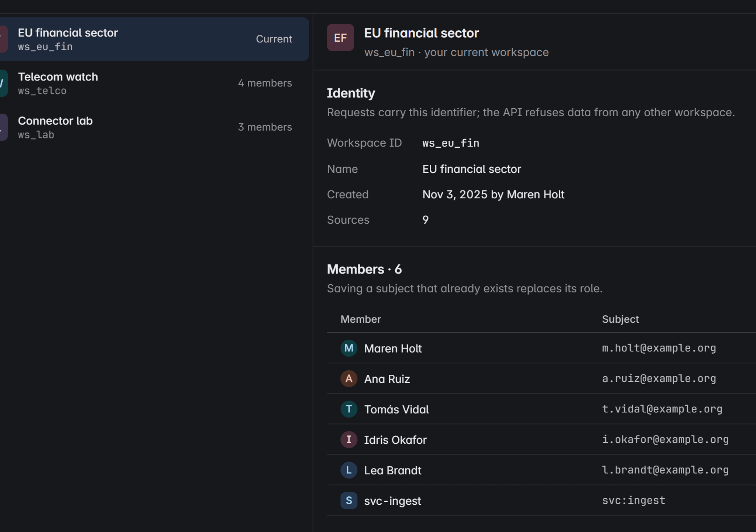
Task: Click Ana Ruiz's A avatar
Action: pyautogui.click(x=349, y=379)
